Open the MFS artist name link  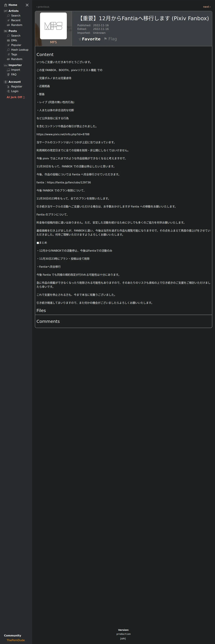[53, 42]
